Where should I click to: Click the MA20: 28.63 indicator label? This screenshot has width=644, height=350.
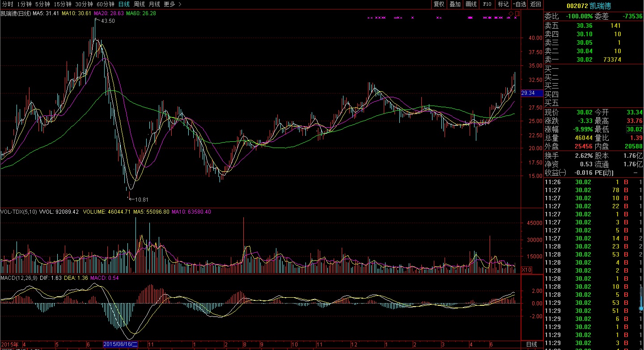[109, 13]
